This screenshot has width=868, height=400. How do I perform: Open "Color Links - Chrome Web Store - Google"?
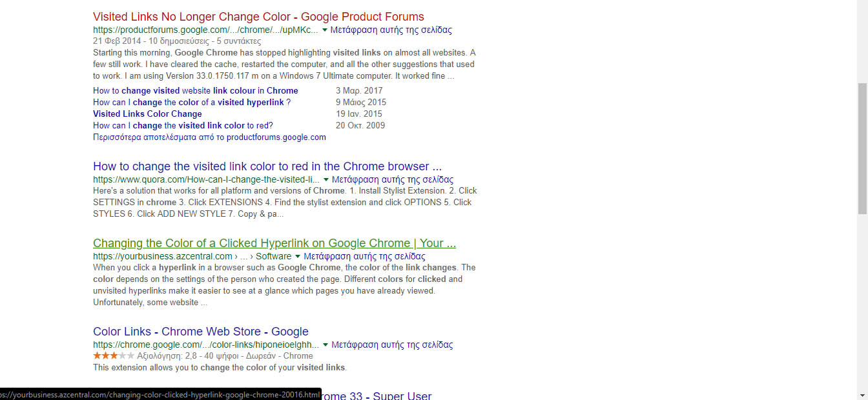(x=201, y=331)
